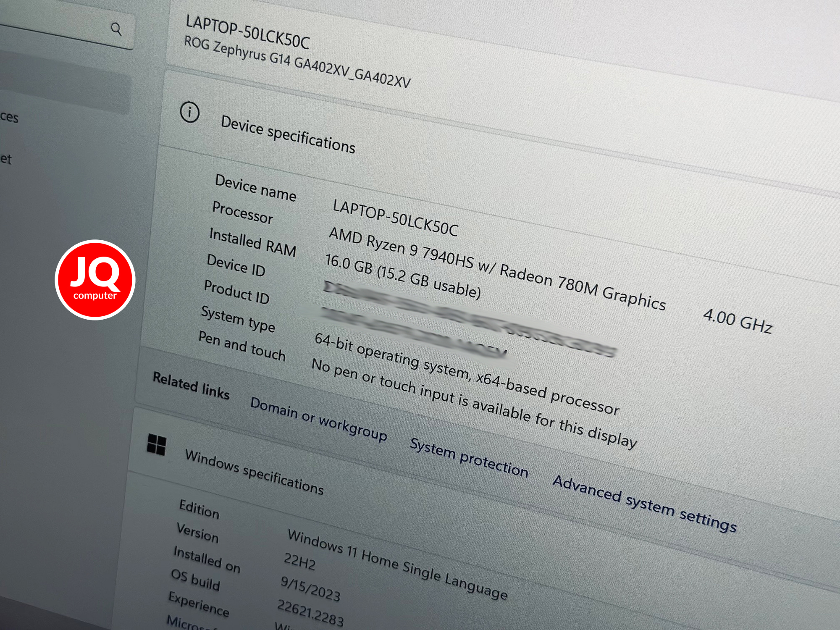Click the search magnifier icon in sidebar

coord(116,29)
